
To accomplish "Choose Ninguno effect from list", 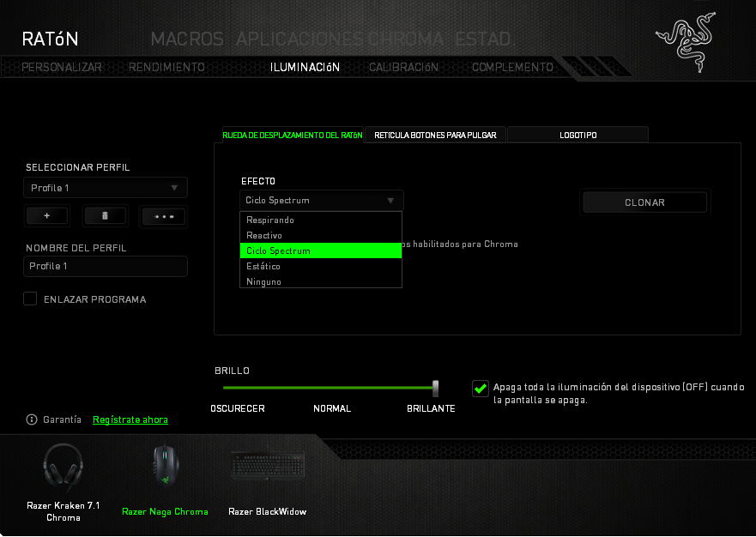I will click(x=321, y=281).
